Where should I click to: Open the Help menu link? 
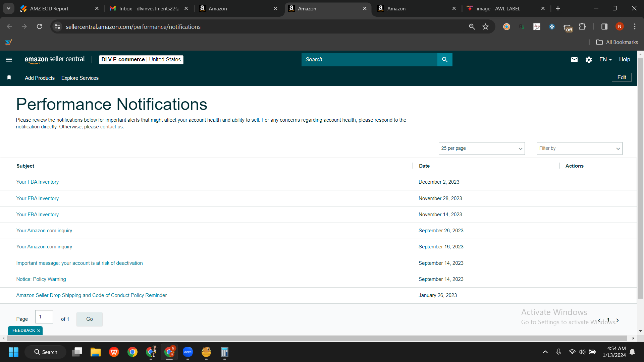[x=625, y=60]
